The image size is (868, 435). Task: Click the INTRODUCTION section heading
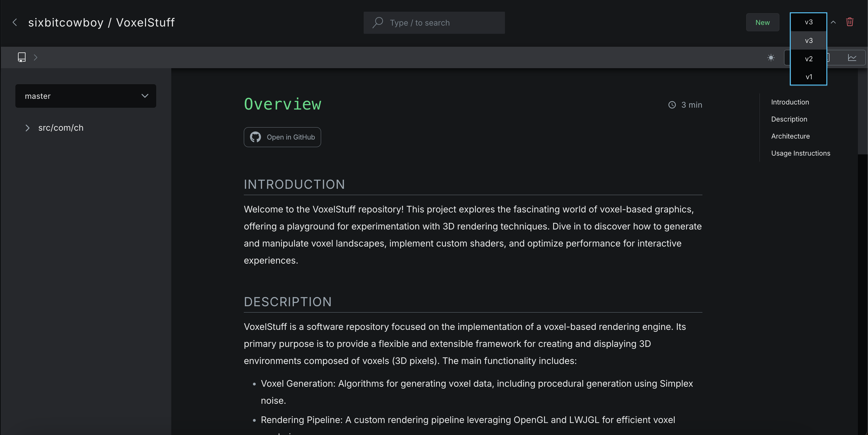click(294, 184)
